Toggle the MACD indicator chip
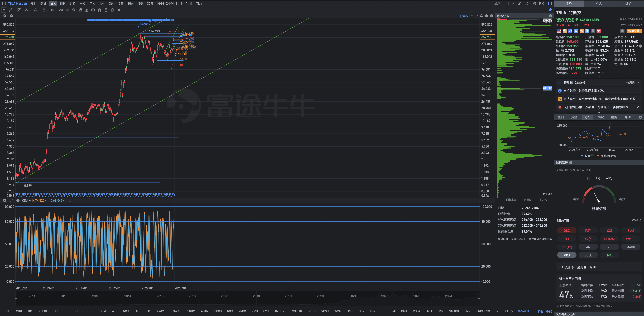Screen dimensions: 644x316 pyautogui.click(x=631, y=247)
